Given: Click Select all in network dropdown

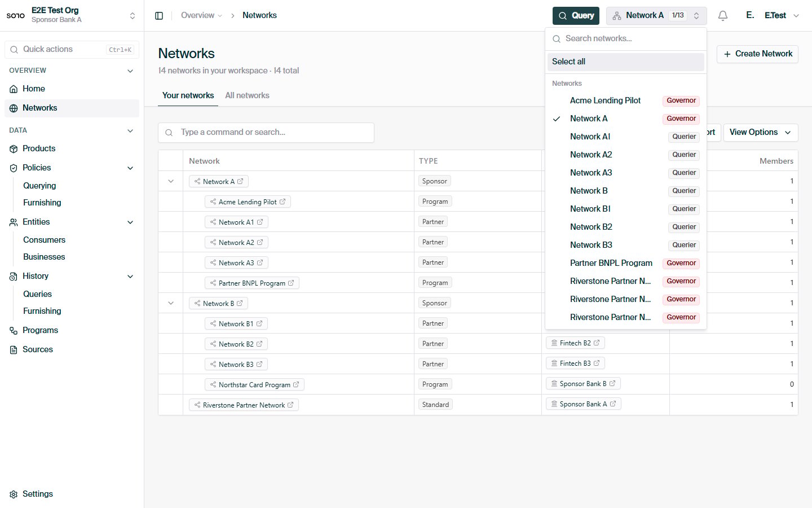Looking at the screenshot, I should tap(626, 62).
